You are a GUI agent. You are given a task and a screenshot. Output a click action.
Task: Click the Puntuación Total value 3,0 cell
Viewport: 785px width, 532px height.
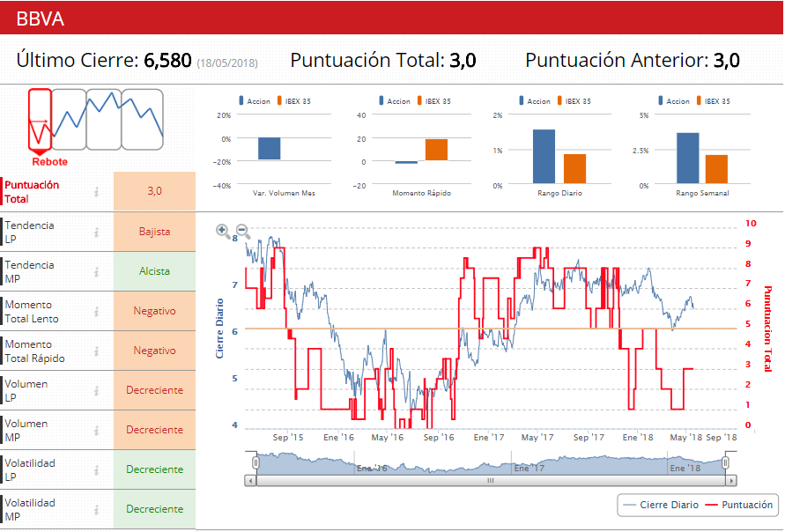(155, 191)
